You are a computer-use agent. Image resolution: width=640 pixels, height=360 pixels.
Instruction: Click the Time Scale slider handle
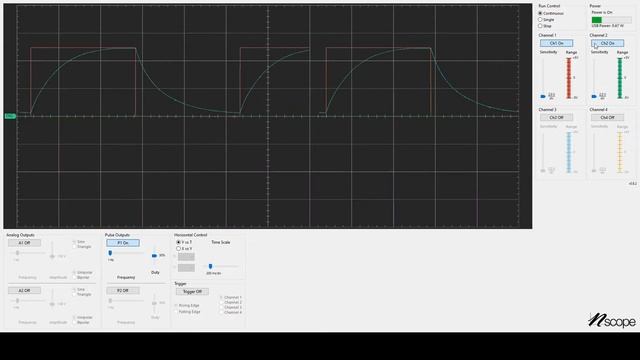[x=211, y=266]
